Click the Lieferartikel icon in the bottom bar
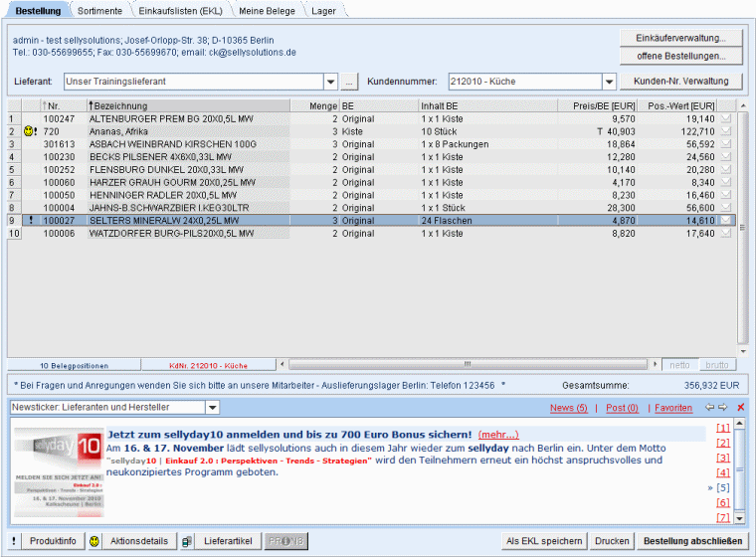 point(187,541)
